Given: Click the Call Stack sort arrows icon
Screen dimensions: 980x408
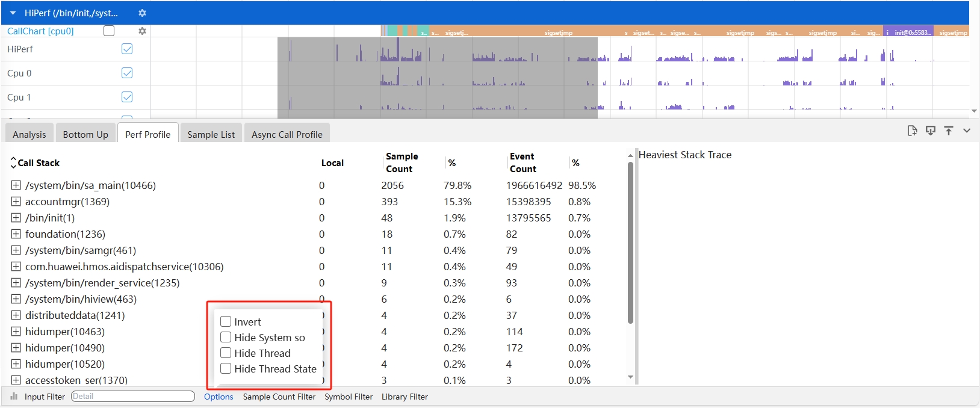Looking at the screenshot, I should 13,162.
